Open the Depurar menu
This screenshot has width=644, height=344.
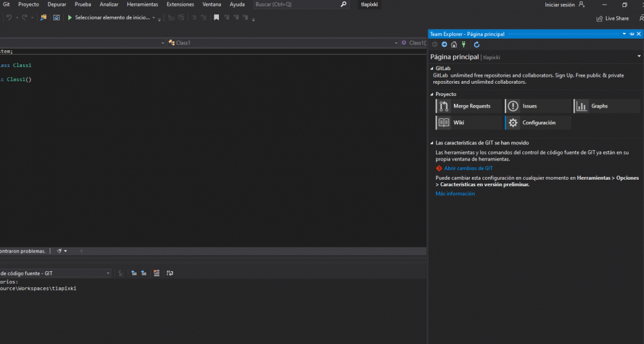57,5
